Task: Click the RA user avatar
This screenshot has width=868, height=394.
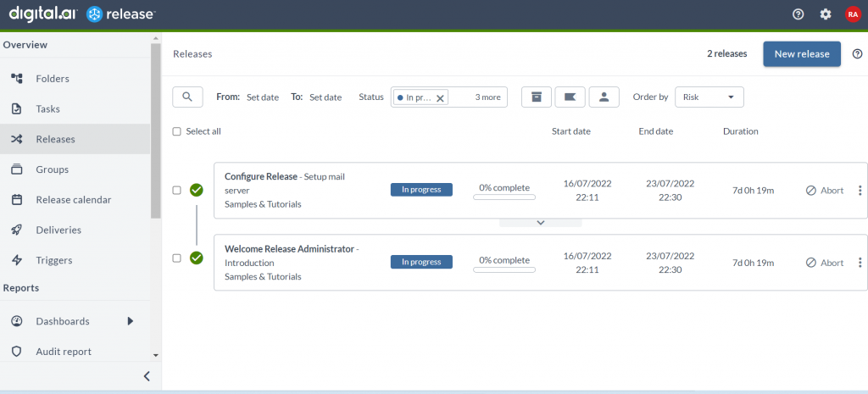Action: (x=852, y=14)
